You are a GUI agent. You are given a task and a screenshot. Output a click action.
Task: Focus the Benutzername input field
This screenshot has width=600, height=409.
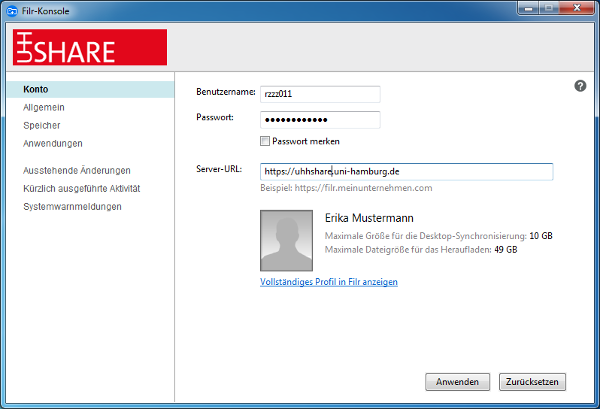[x=320, y=94]
